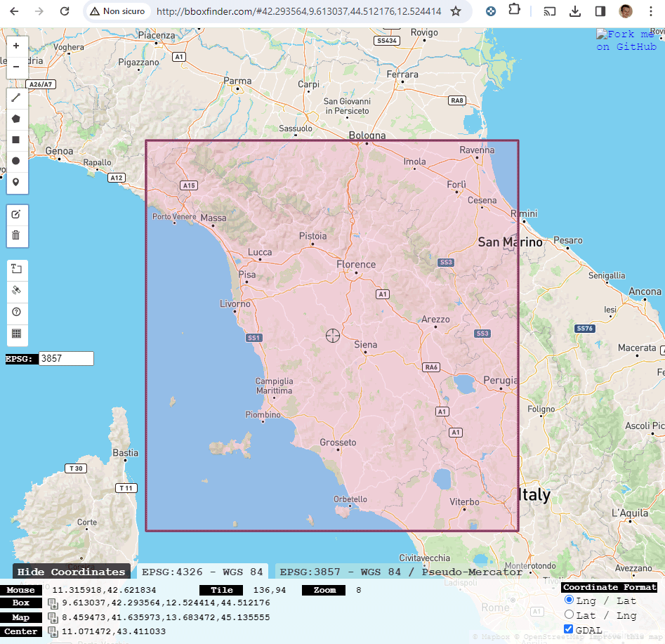665x644 pixels.
Task: Click the Livorno label on the map
Action: click(235, 304)
